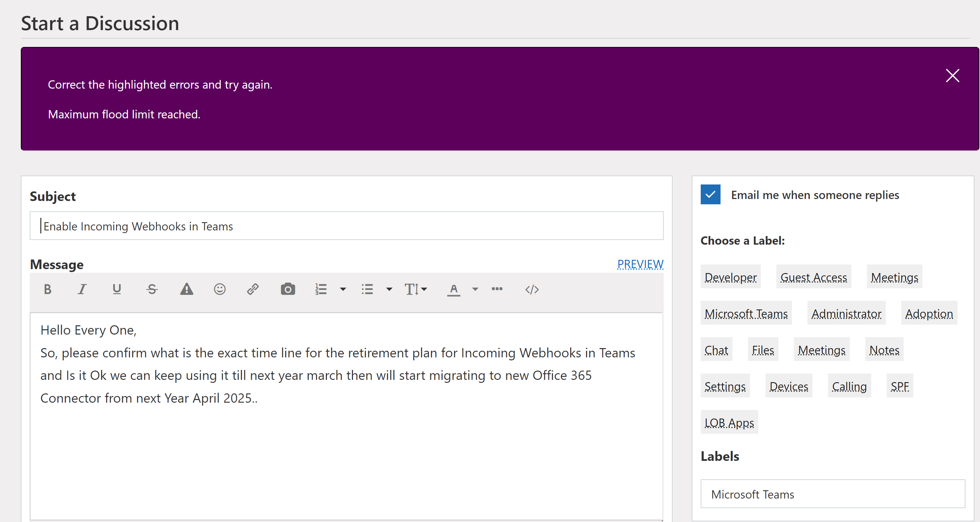Pick the Devices label
The width and height of the screenshot is (980, 522).
[789, 386]
